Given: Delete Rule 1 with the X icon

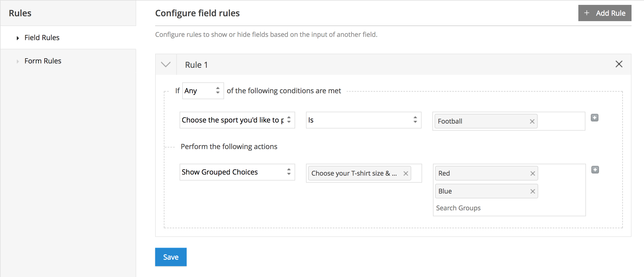Looking at the screenshot, I should (619, 64).
